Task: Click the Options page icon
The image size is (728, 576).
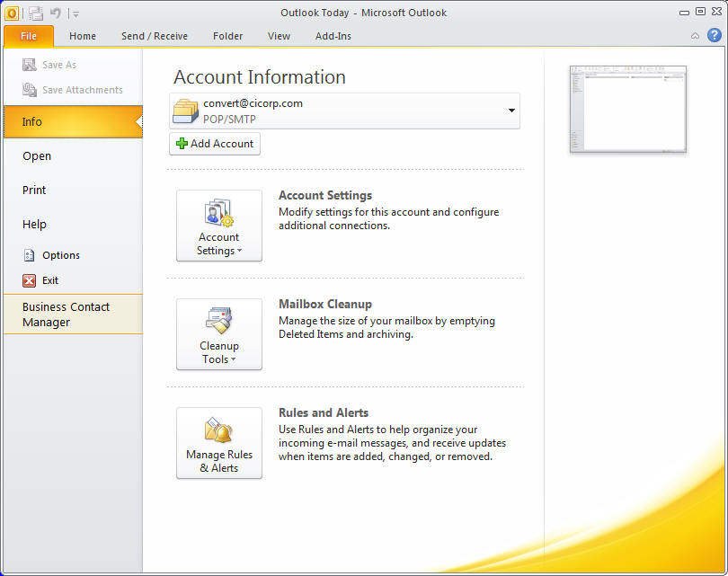Action: pyautogui.click(x=30, y=255)
